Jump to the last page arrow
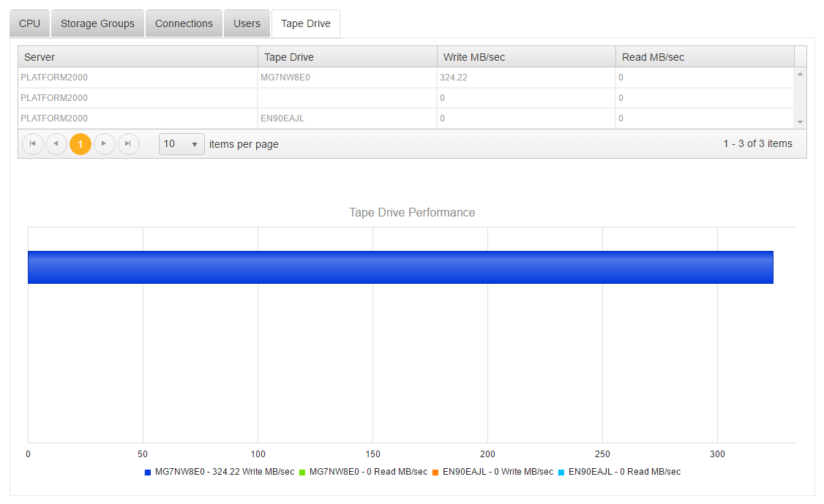 click(128, 144)
